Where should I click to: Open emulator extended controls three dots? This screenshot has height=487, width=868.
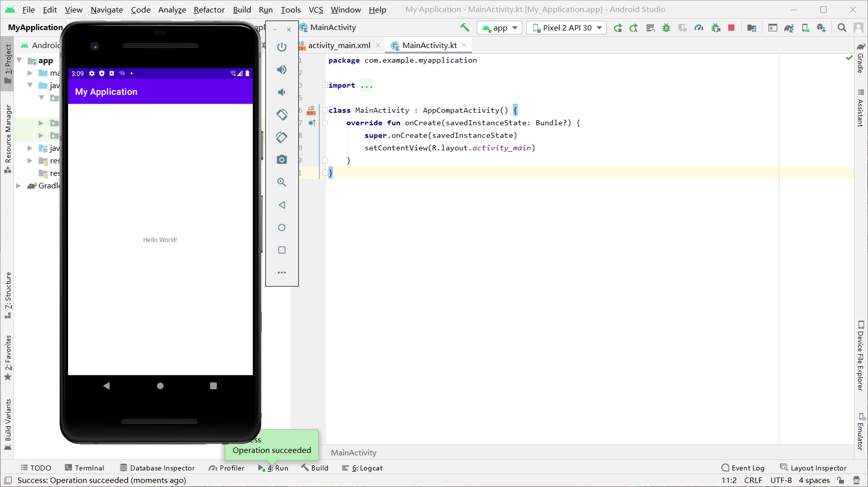click(x=282, y=273)
